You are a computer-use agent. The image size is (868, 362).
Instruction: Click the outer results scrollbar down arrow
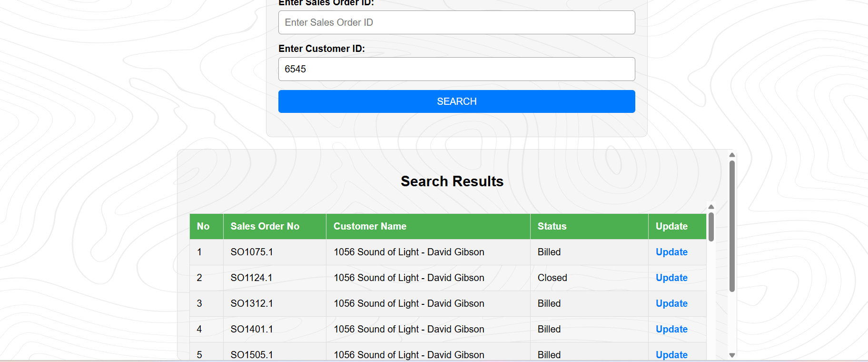pos(732,355)
